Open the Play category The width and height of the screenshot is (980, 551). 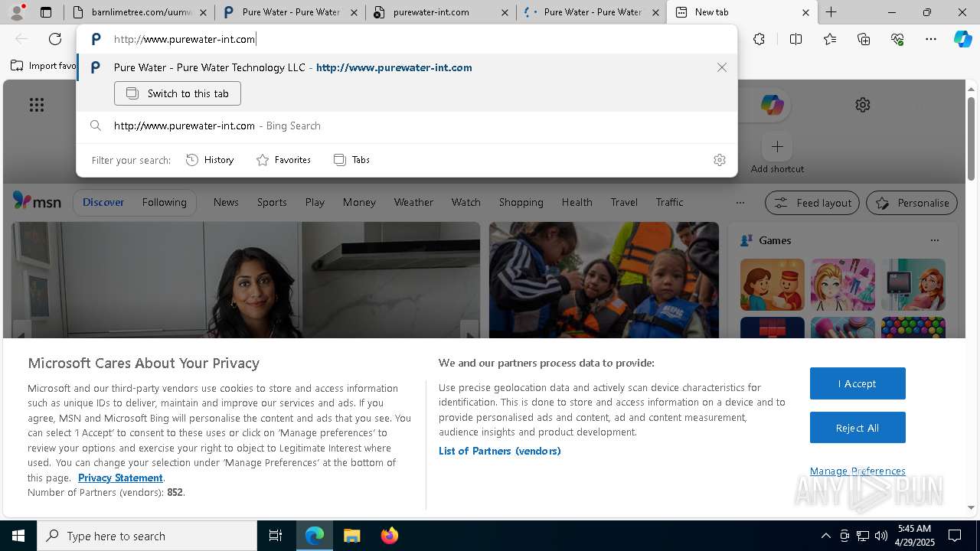[315, 202]
